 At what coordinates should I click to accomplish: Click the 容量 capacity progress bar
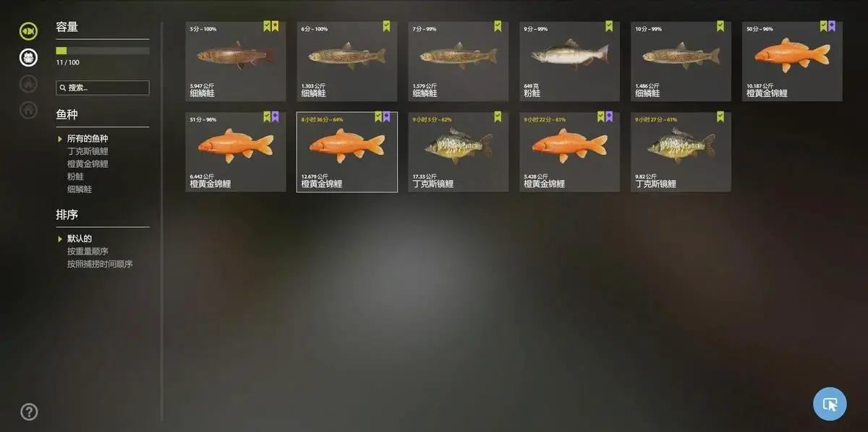pyautogui.click(x=103, y=51)
